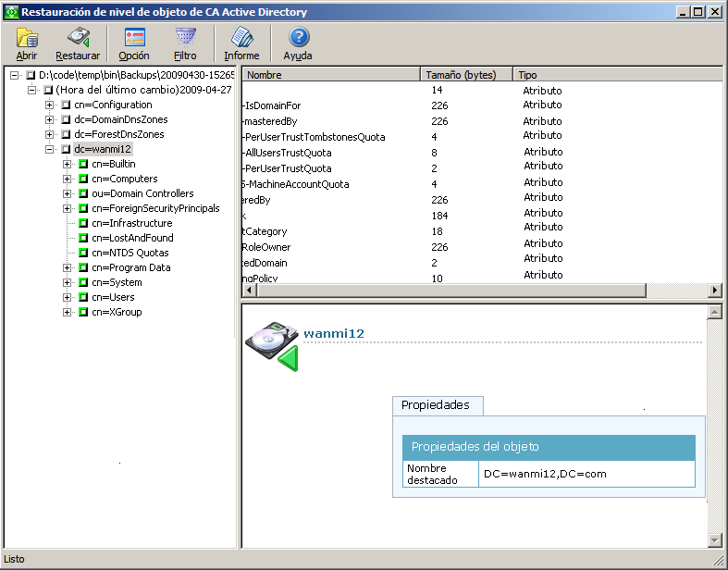The height and width of the screenshot is (570, 728).
Task: Sort by the Nombre column header
Action: (330, 75)
